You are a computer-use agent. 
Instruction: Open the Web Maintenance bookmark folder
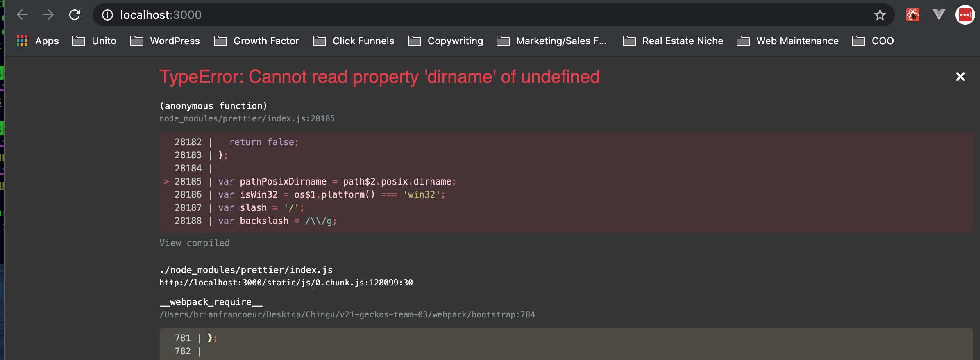click(x=787, y=41)
